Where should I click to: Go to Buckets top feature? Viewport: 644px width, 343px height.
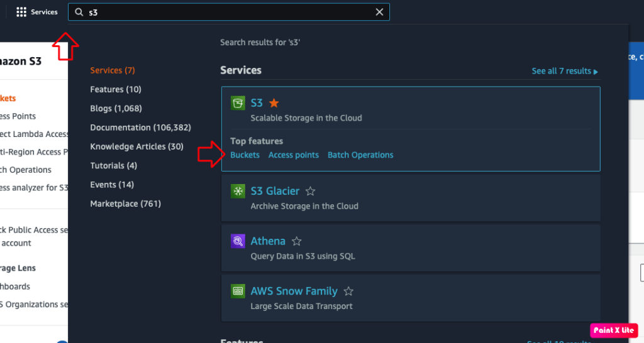point(245,155)
